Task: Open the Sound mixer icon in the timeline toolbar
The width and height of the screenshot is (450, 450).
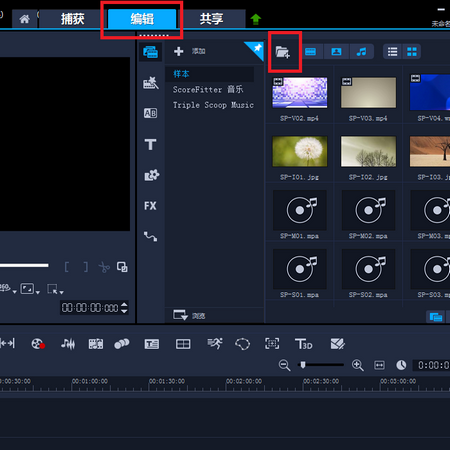Action: pos(68,344)
